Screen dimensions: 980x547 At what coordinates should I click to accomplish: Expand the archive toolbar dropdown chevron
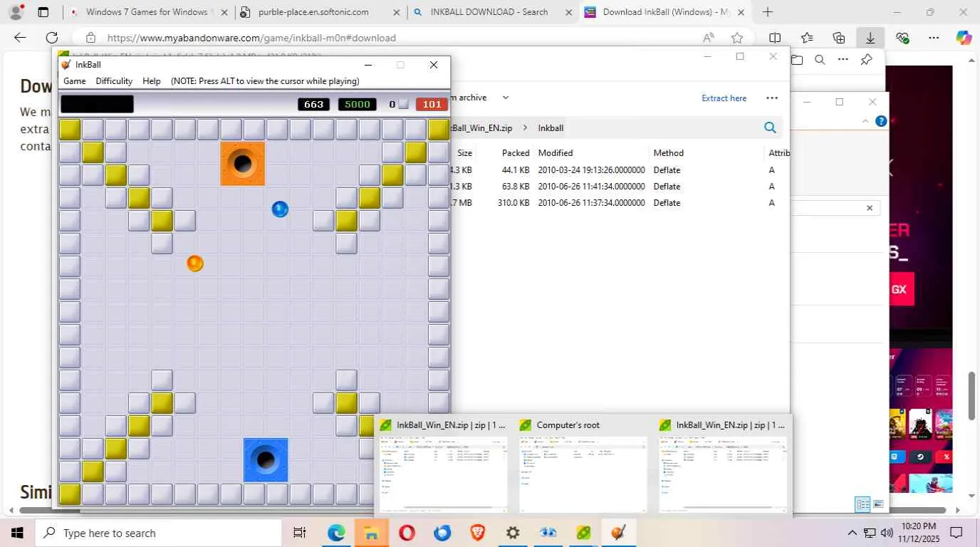pyautogui.click(x=506, y=98)
